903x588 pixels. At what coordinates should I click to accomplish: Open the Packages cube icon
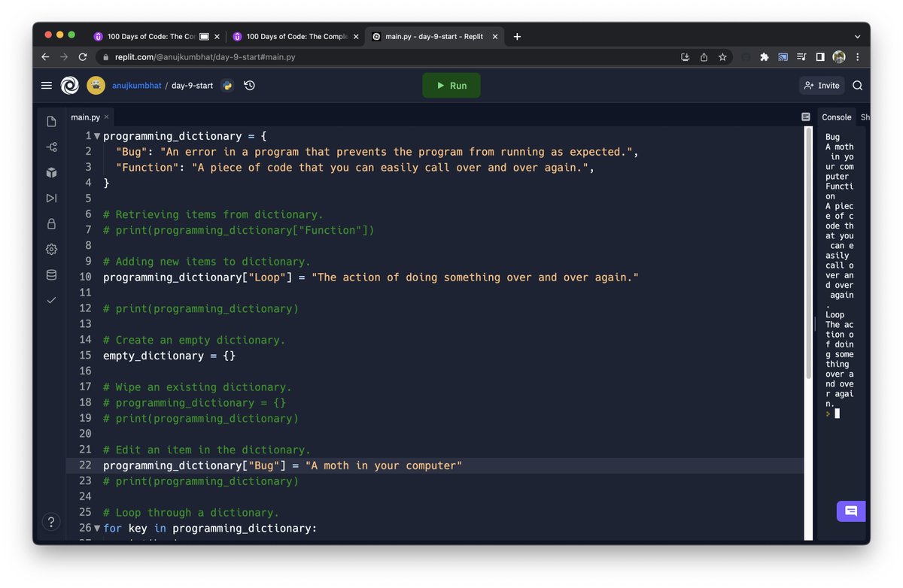pyautogui.click(x=51, y=173)
